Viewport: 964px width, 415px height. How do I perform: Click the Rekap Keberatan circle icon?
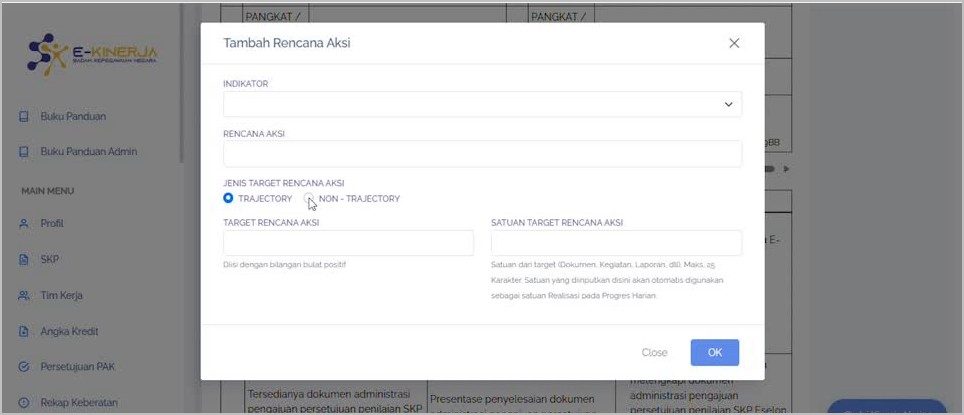(24, 403)
